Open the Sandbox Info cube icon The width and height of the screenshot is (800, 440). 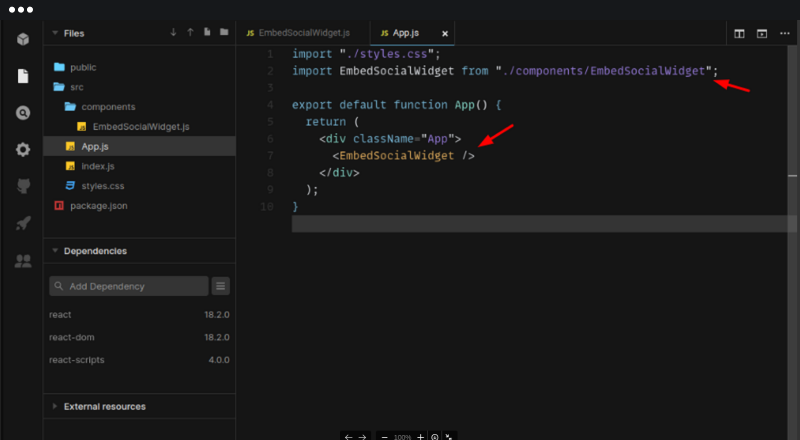click(x=22, y=39)
